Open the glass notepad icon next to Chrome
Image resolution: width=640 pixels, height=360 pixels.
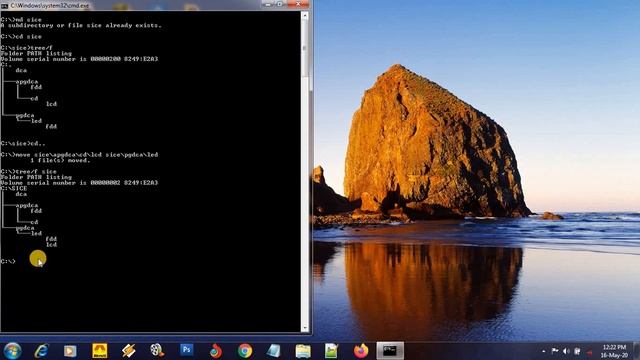(x=273, y=351)
